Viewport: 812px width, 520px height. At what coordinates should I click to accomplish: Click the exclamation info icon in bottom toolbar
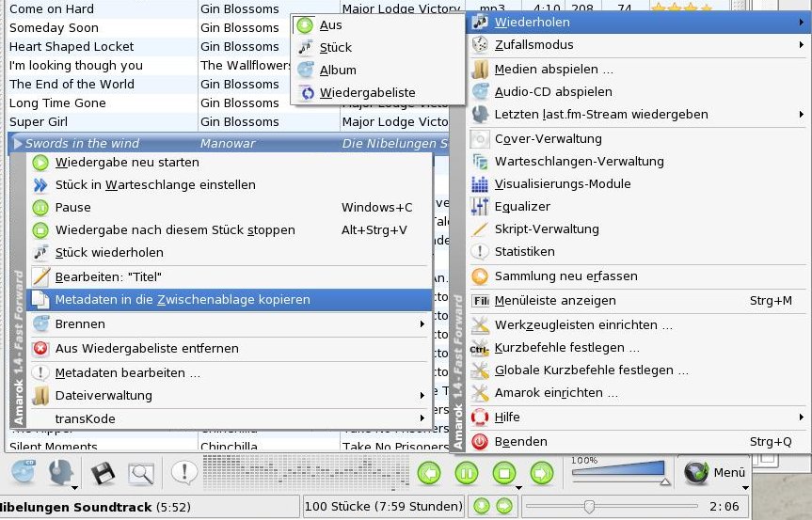point(183,472)
